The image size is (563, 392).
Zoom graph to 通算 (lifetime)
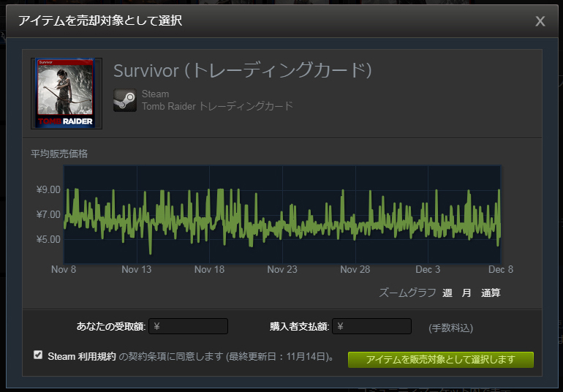tap(491, 293)
